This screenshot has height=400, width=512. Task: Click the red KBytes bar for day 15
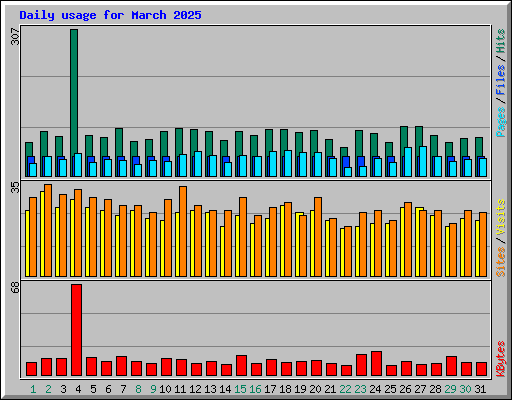[x=241, y=365]
